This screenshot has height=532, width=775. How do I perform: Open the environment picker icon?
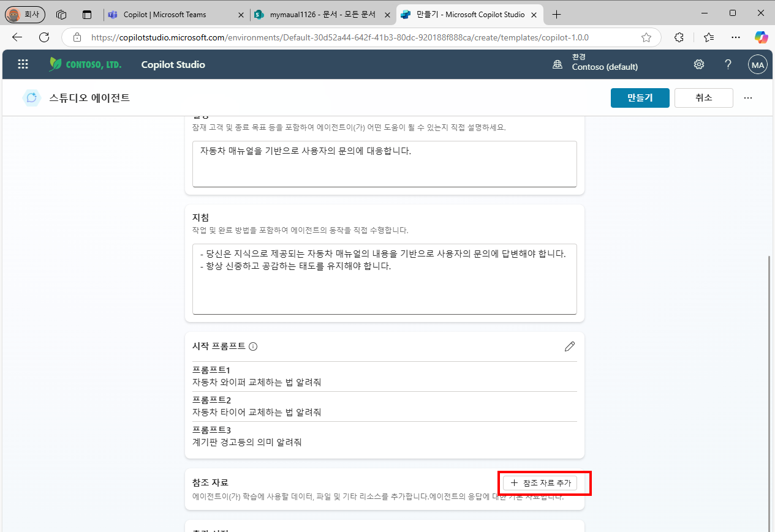click(x=558, y=64)
